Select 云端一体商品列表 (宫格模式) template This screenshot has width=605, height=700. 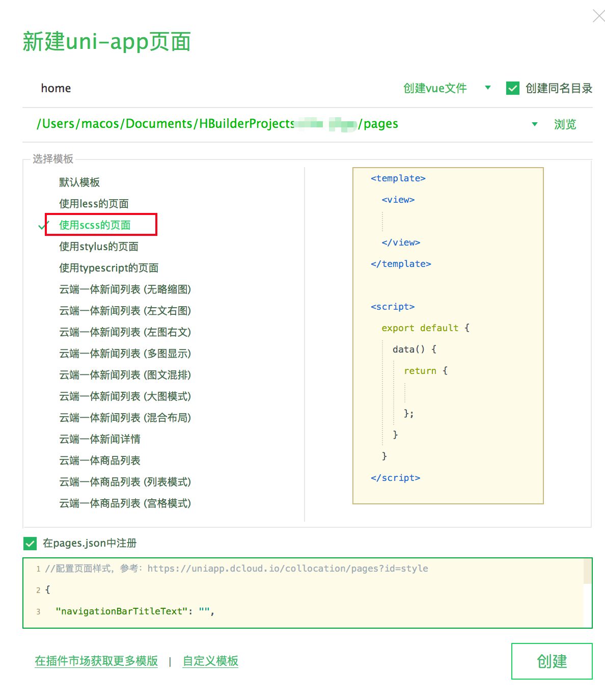pos(125,503)
